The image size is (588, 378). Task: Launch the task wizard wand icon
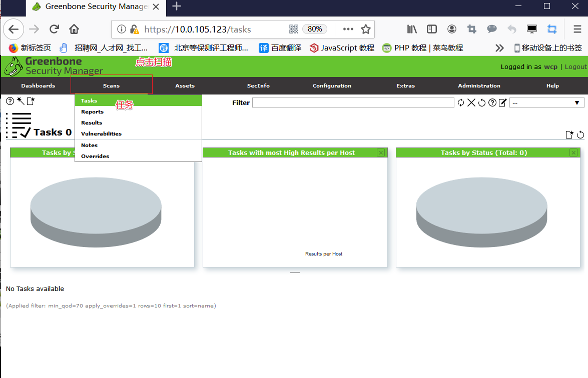(21, 101)
